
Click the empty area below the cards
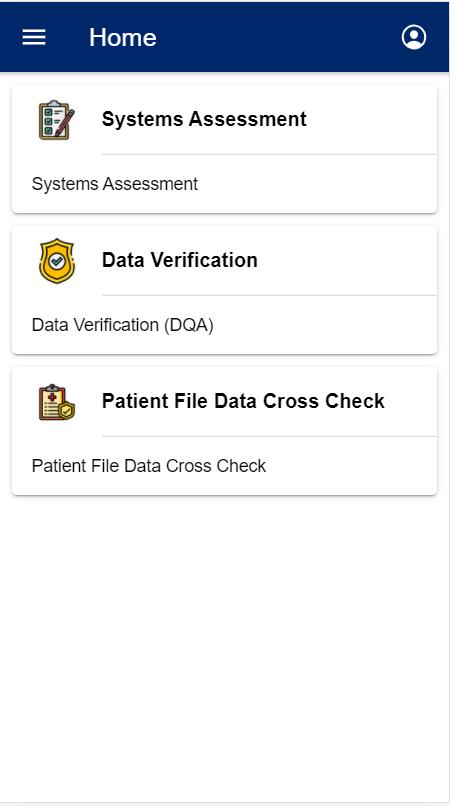click(x=224, y=648)
